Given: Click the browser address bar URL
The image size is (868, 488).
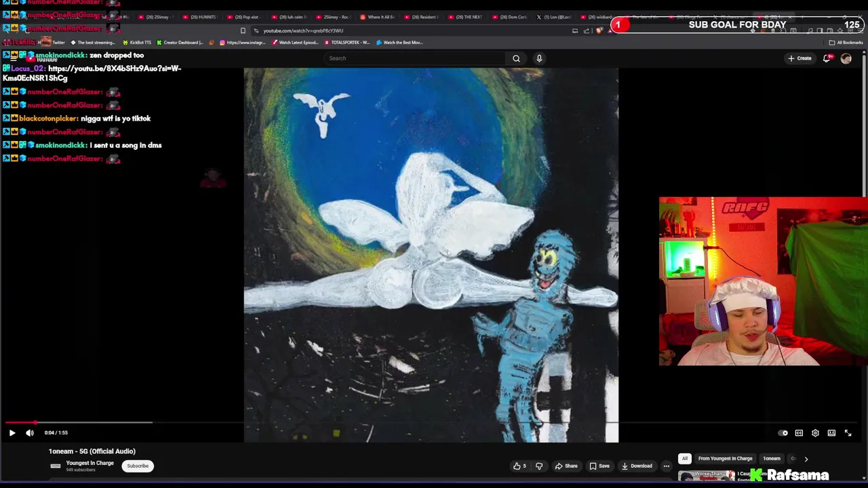Looking at the screenshot, I should [x=303, y=30].
